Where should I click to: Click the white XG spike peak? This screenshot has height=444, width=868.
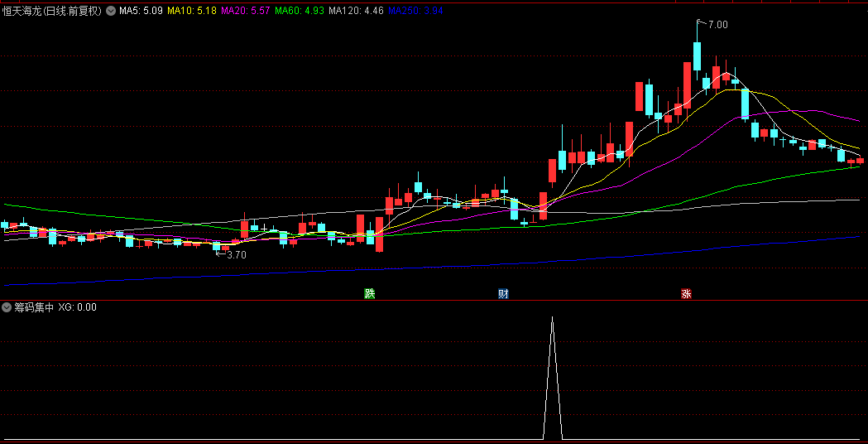coord(552,317)
